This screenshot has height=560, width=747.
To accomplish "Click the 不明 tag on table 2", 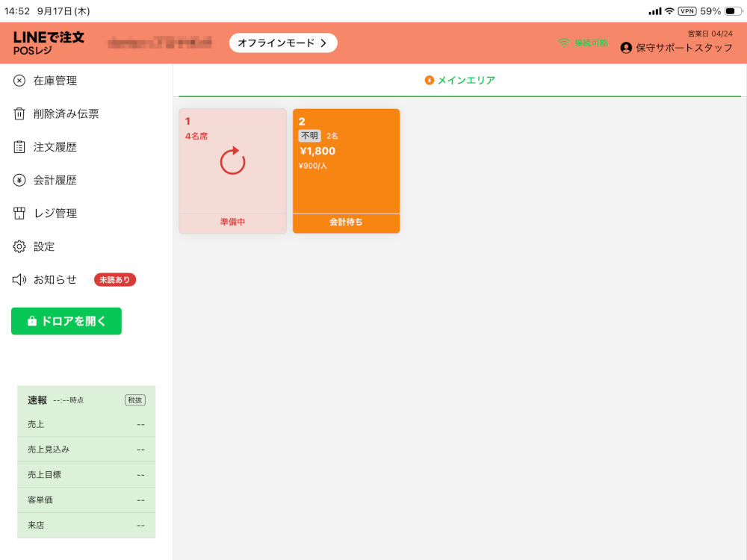I will [310, 136].
